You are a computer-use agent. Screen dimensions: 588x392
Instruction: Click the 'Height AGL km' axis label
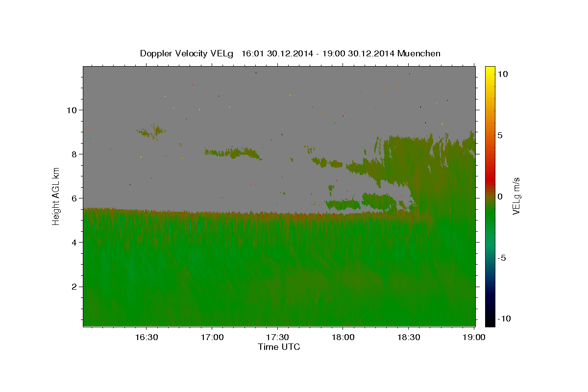pyautogui.click(x=56, y=196)
